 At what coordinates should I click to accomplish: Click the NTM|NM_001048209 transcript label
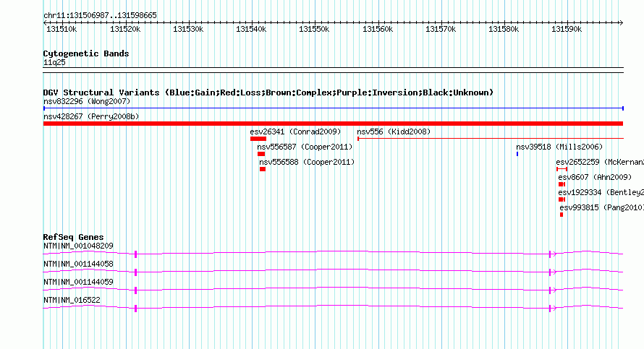click(x=78, y=246)
